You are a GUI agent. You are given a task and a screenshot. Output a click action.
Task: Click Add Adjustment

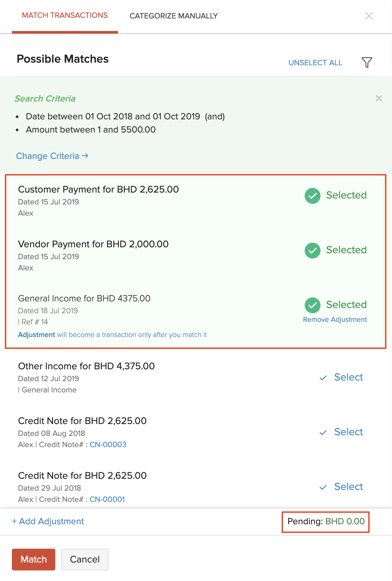point(48,521)
